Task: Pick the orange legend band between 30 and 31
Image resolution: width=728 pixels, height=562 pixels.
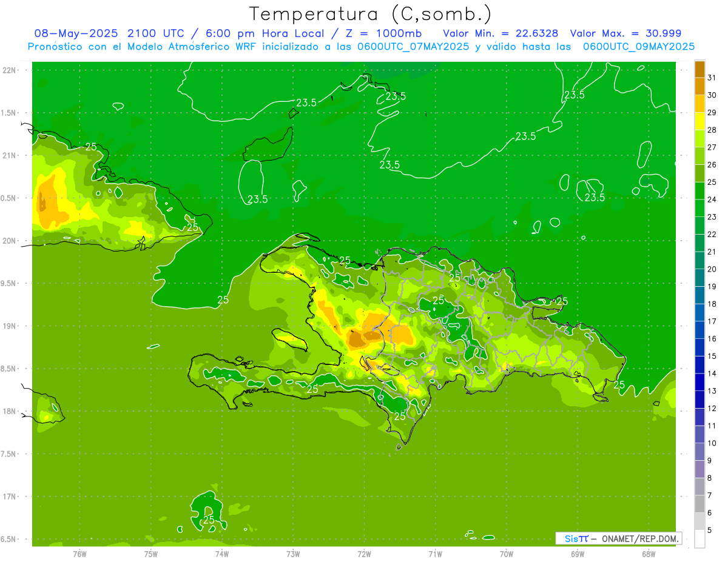Action: point(699,87)
